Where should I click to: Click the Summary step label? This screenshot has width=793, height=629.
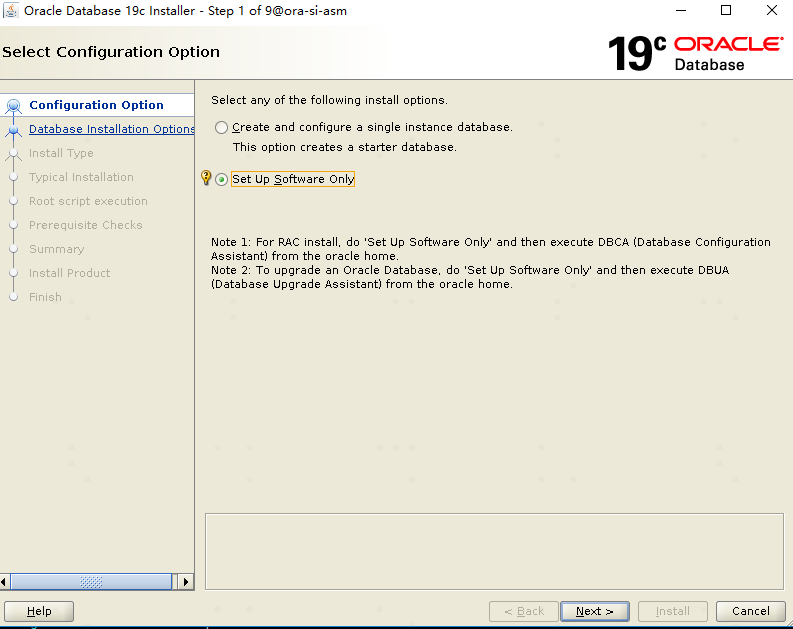click(x=57, y=249)
